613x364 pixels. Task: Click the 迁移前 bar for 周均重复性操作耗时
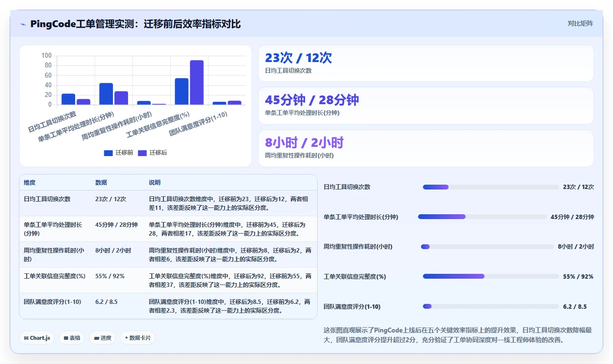(144, 103)
